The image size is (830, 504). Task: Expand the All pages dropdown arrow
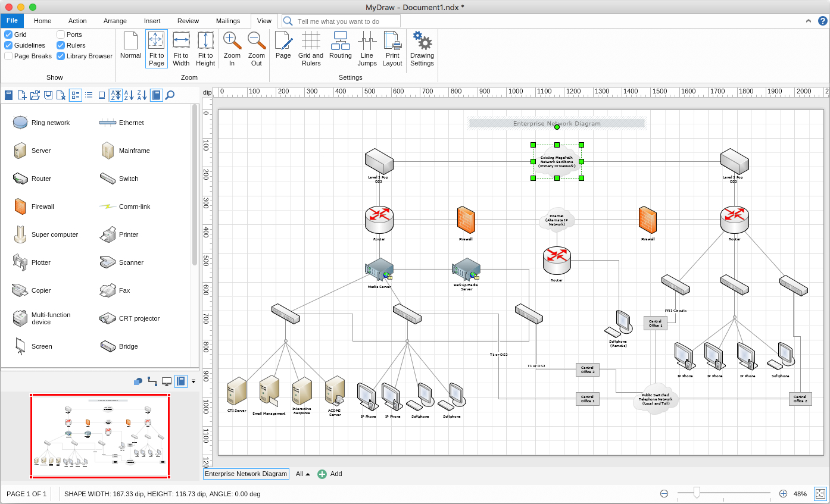pyautogui.click(x=308, y=474)
